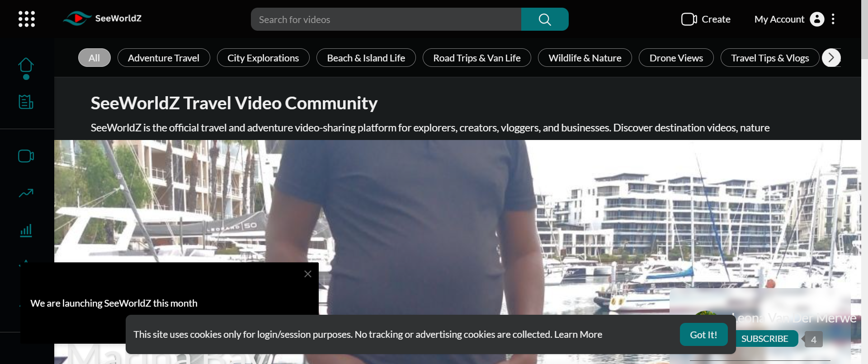Open the news/blog sidebar icon
This screenshot has height=364, width=868.
[26, 102]
